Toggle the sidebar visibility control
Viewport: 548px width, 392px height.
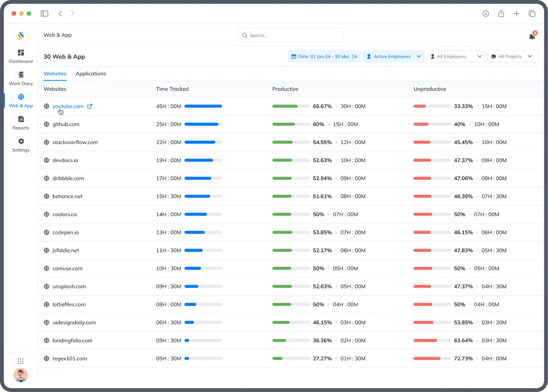(x=45, y=14)
